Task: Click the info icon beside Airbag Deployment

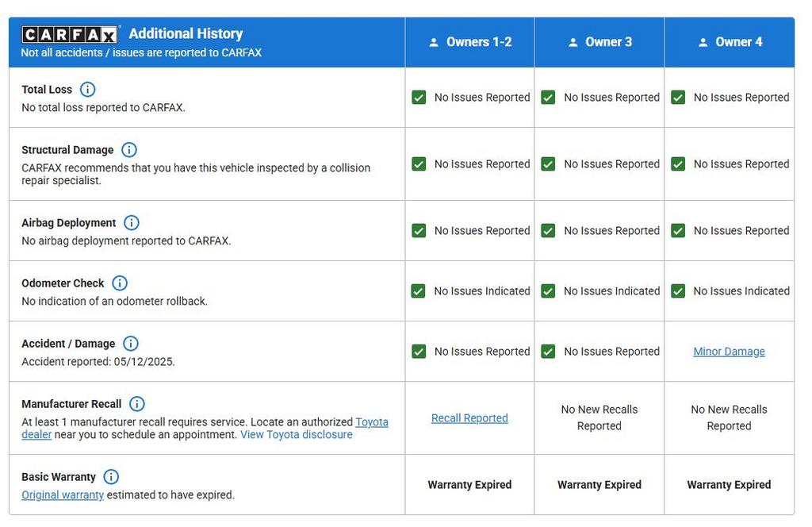Action: (x=132, y=223)
